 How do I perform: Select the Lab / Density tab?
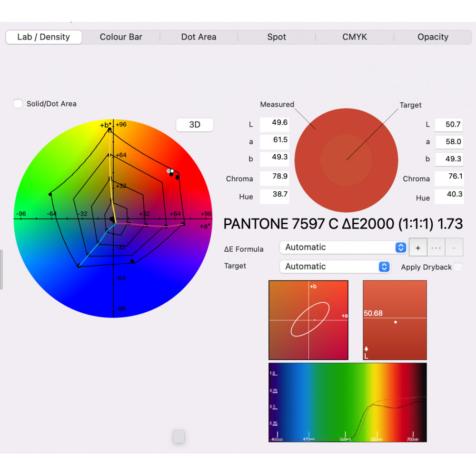44,37
